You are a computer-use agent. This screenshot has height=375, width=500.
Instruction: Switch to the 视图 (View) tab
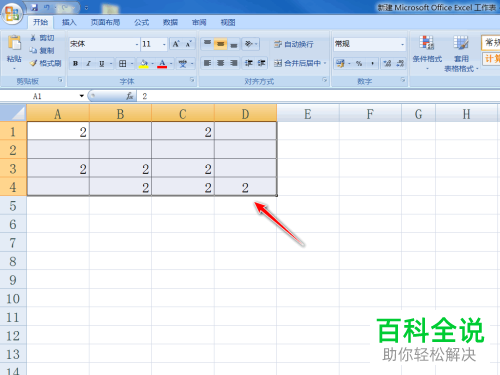[x=228, y=22]
